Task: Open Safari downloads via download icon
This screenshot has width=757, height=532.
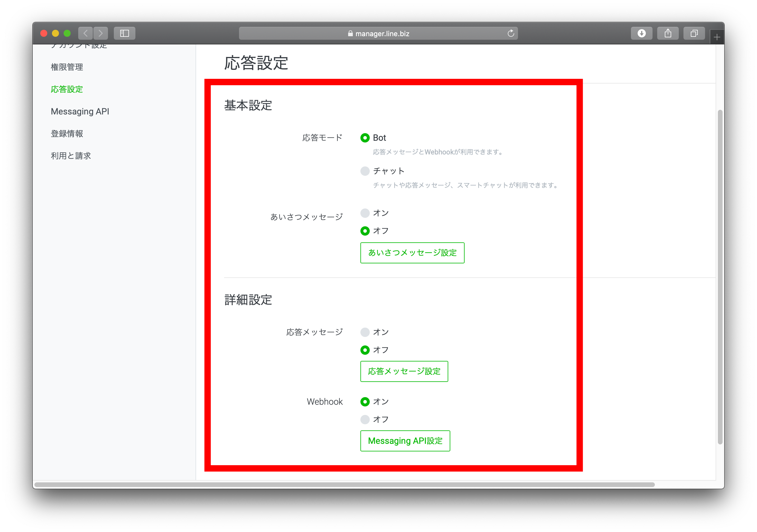Action: [x=642, y=33]
